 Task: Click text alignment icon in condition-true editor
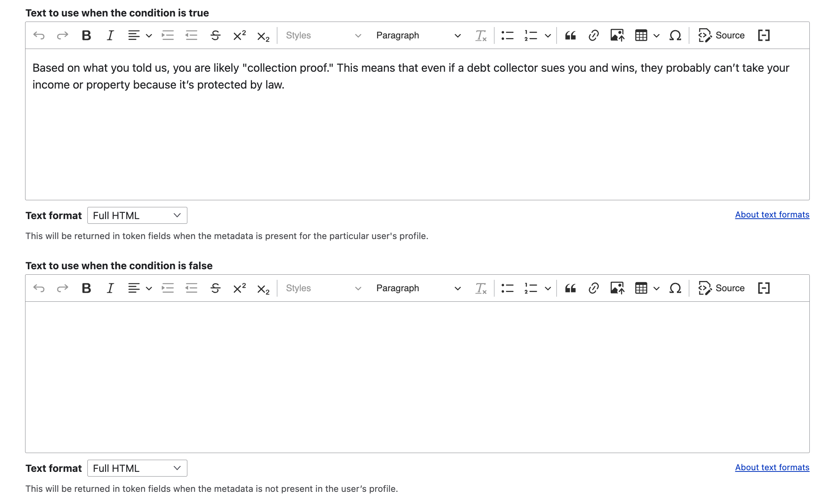click(134, 36)
